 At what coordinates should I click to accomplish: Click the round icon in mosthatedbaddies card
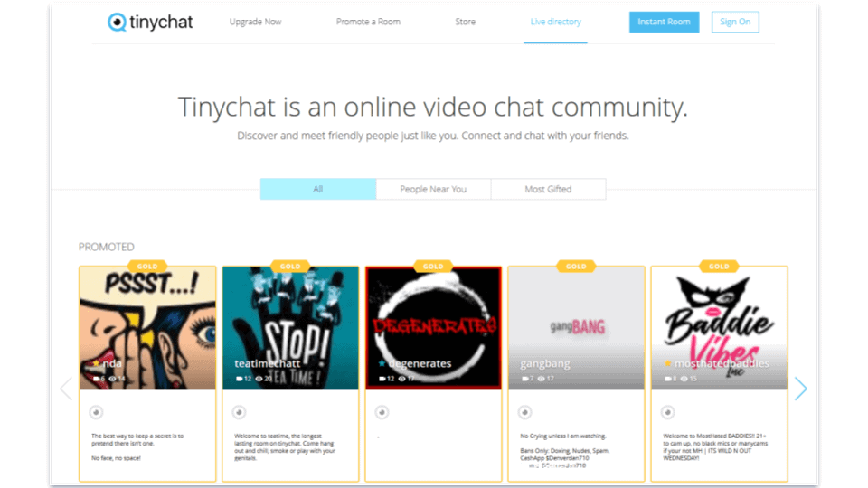click(667, 412)
